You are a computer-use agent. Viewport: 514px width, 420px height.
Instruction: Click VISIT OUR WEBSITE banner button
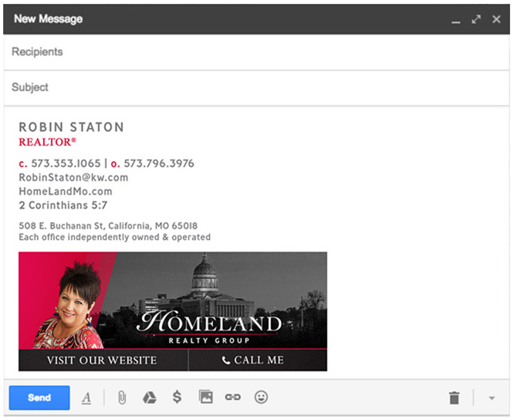click(x=102, y=361)
